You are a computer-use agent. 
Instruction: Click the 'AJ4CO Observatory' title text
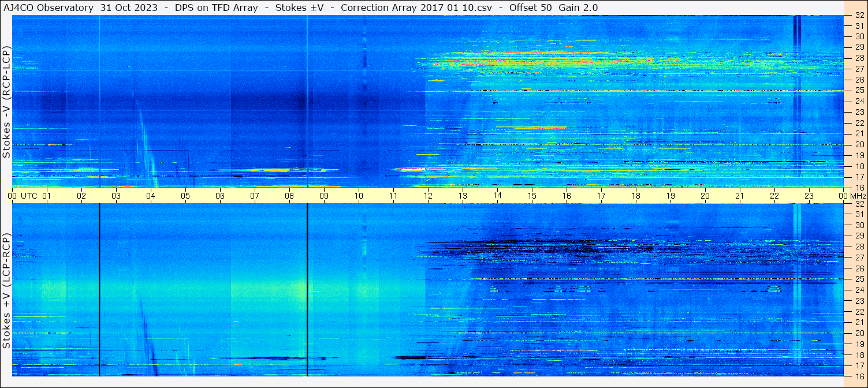48,8
